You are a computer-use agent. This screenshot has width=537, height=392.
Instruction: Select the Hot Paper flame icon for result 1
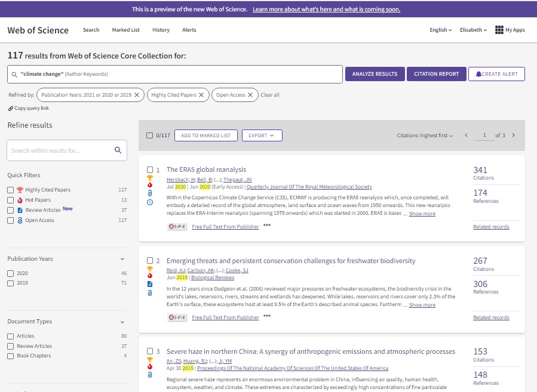(x=149, y=185)
